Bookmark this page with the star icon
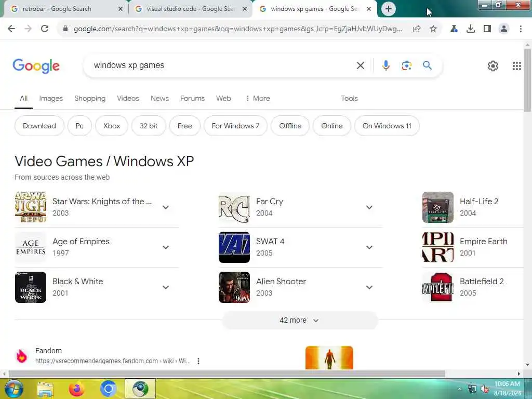The image size is (532, 399). click(x=433, y=29)
